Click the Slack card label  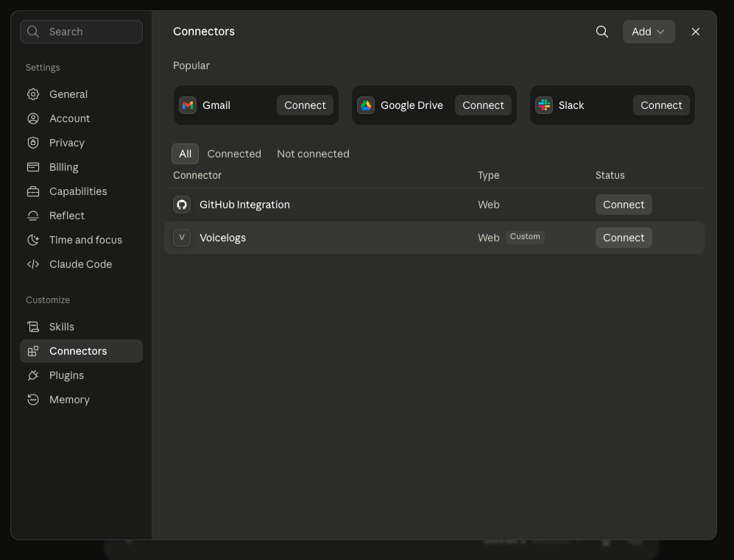click(x=571, y=105)
